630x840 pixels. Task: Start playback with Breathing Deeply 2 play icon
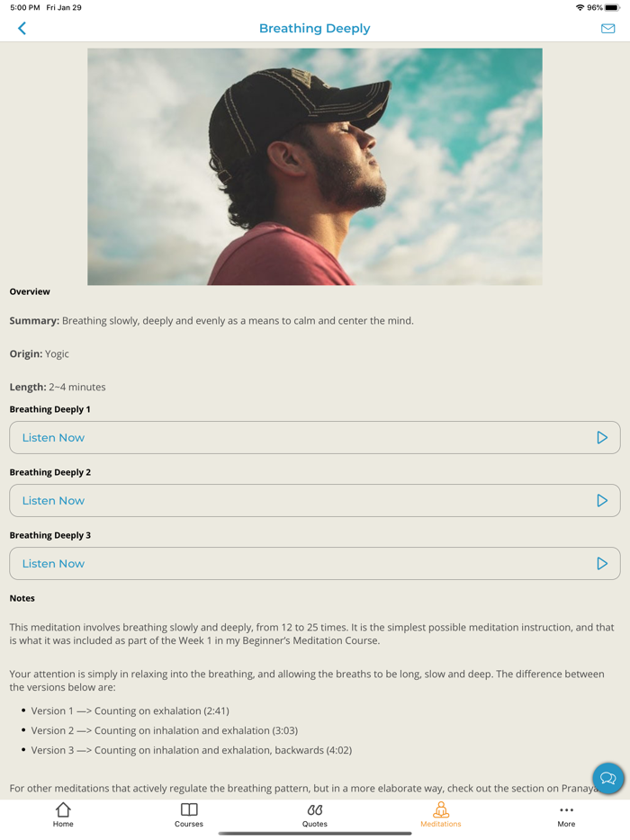(x=602, y=500)
